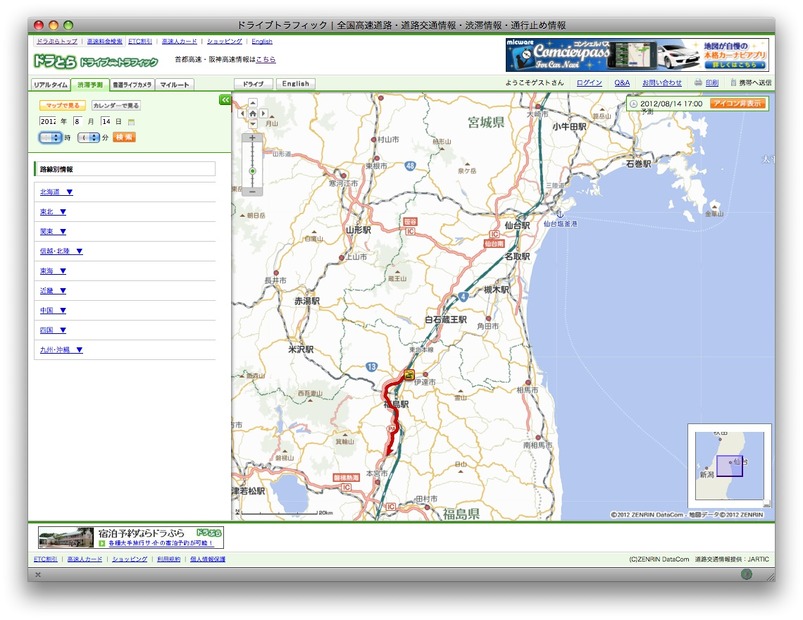Open ドラぷらトップ in top navigation
The height and width of the screenshot is (620, 803).
click(x=57, y=41)
